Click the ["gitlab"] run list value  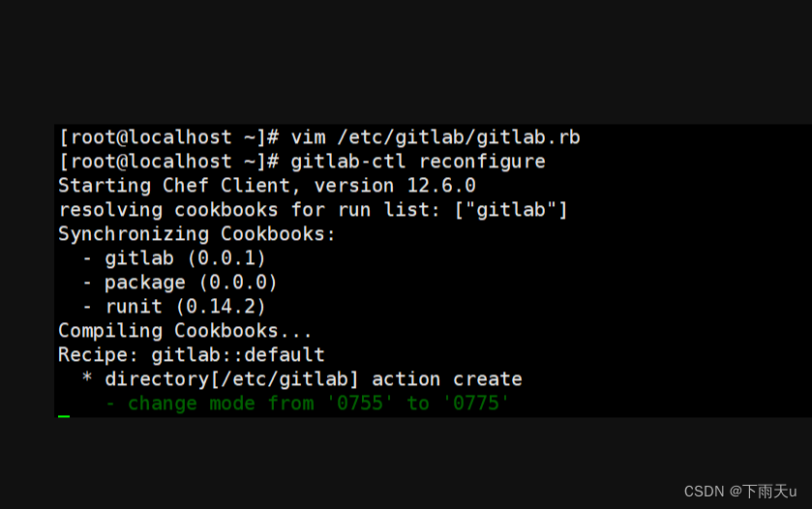[511, 210]
